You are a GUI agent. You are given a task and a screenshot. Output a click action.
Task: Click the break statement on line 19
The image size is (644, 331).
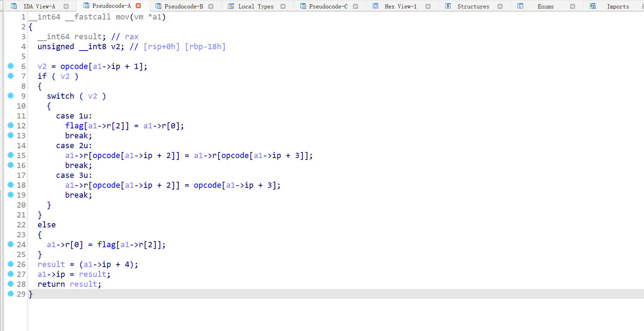(x=79, y=195)
